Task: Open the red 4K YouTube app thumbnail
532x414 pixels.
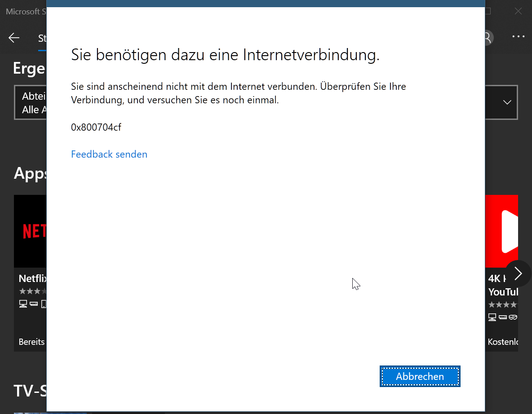Action: (x=501, y=231)
